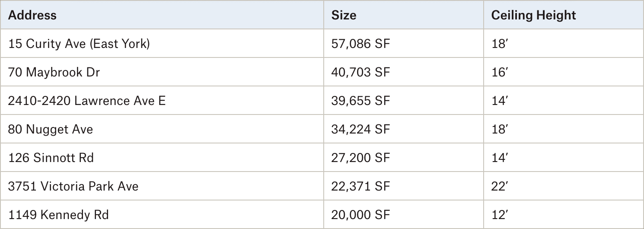
Task: Click the 12′ ceiling height value
Action: pyautogui.click(x=498, y=215)
